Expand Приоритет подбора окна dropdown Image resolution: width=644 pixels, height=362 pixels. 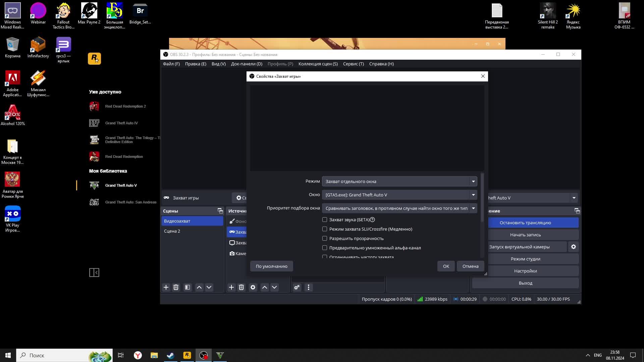(399, 208)
